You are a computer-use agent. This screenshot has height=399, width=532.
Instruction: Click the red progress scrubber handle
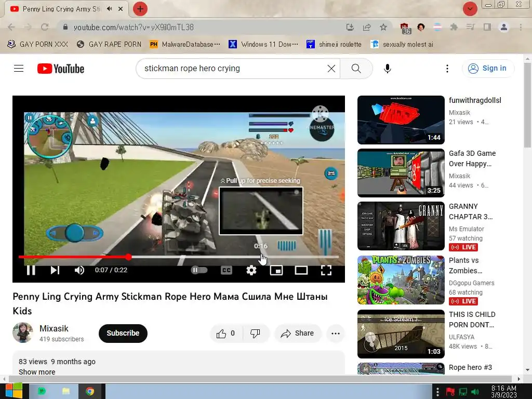pos(128,257)
